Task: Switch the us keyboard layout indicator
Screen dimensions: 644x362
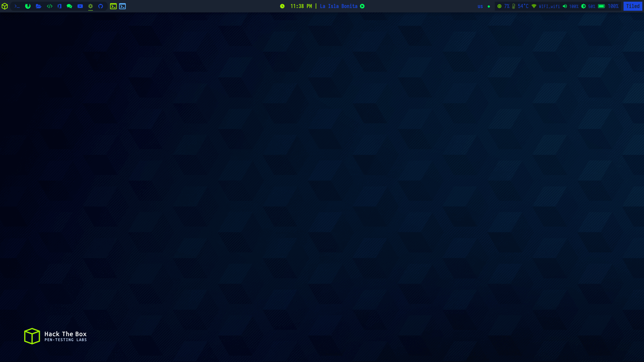Action: pos(480,6)
